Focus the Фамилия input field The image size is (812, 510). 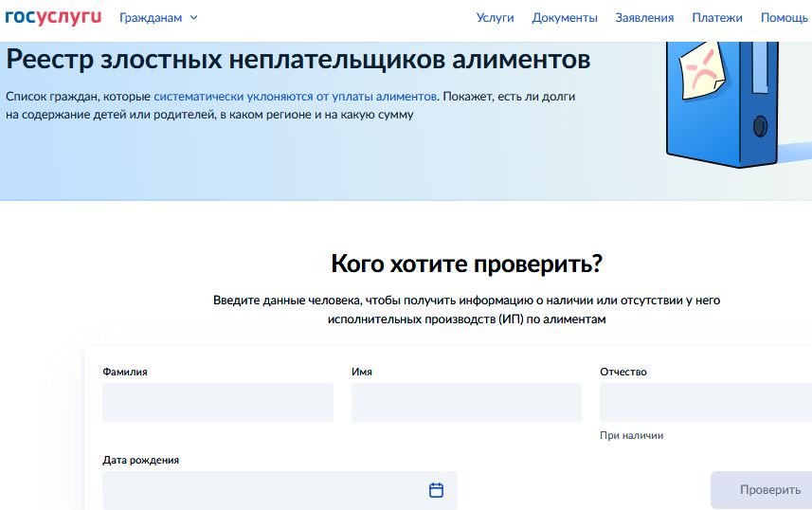point(218,403)
